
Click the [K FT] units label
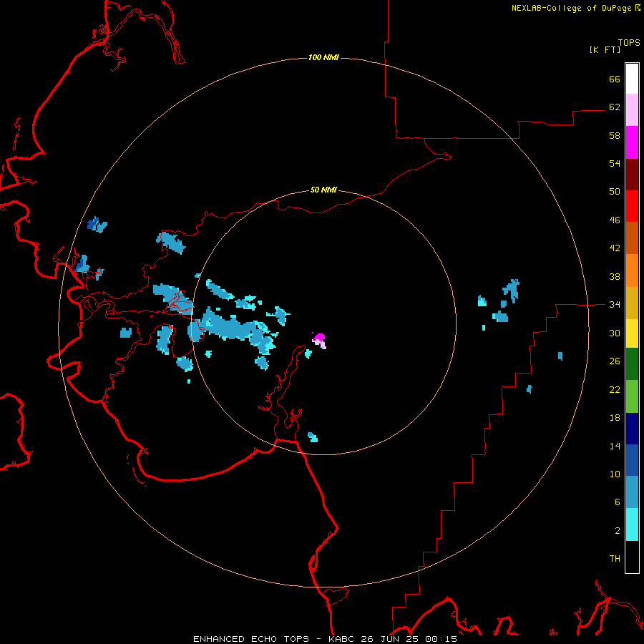tap(605, 49)
